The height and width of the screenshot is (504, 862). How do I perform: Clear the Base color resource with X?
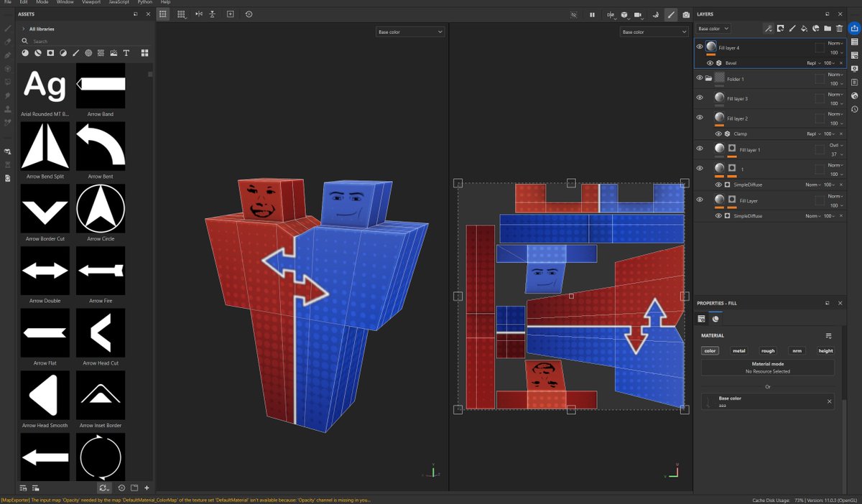click(829, 401)
